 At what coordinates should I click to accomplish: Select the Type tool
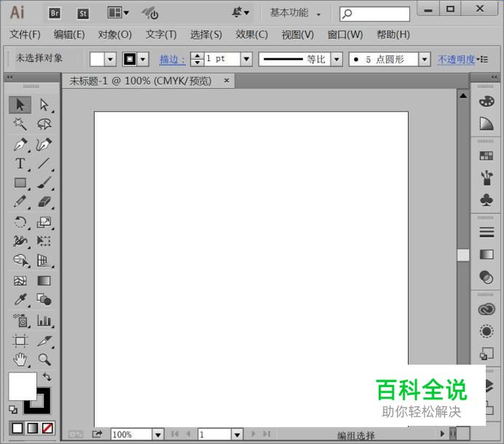(20, 164)
